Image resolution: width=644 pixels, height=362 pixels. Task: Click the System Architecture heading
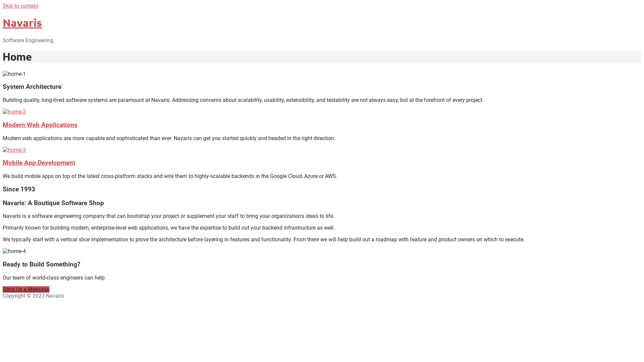[x=32, y=87]
